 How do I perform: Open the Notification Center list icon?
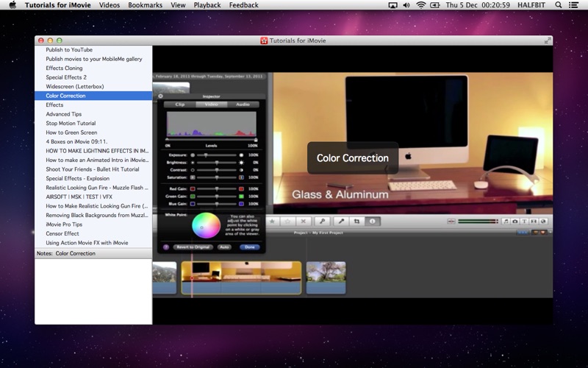pos(573,5)
